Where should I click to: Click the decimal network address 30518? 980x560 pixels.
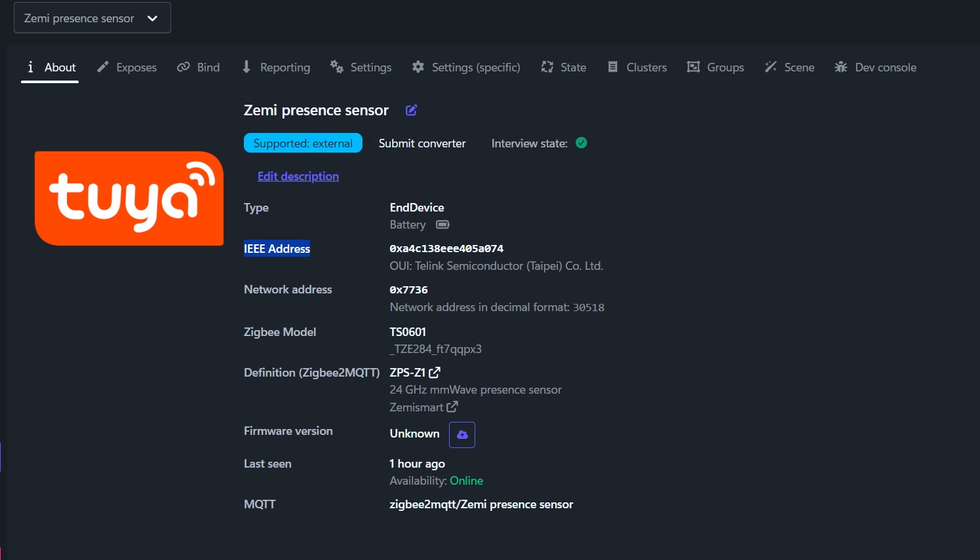(x=589, y=308)
